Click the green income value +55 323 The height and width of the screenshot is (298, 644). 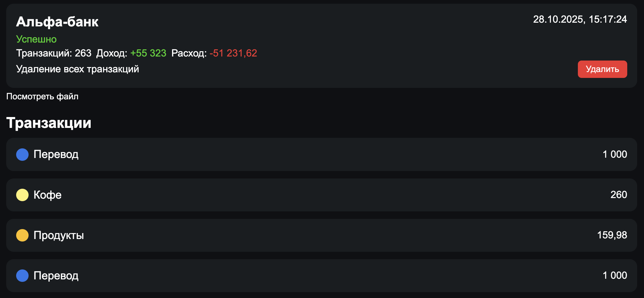(148, 53)
